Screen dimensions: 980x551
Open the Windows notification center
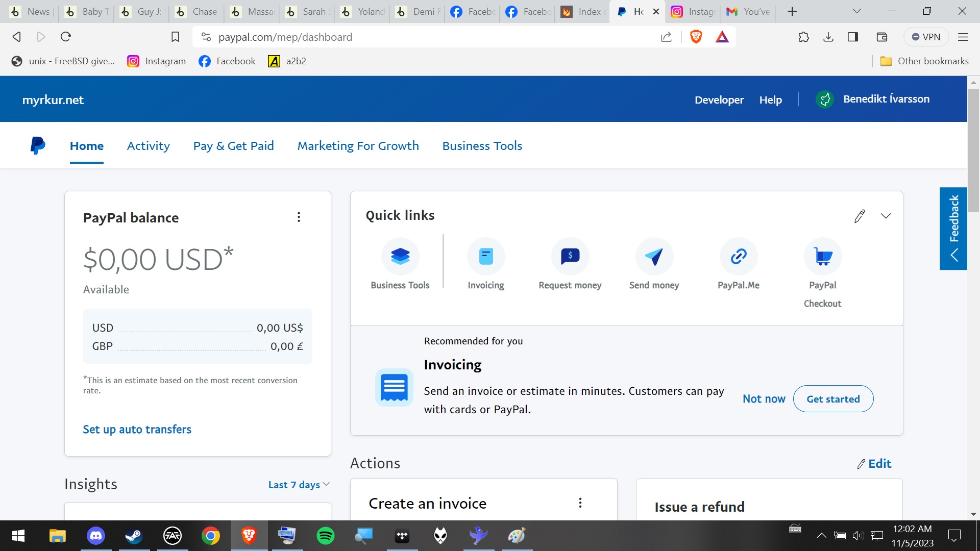tap(954, 536)
